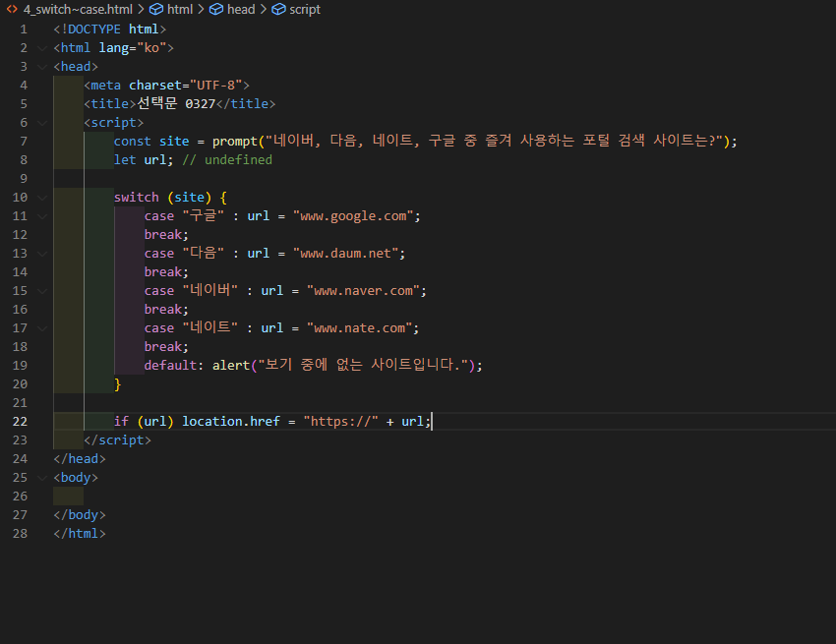Click the closing brace on line 20
Screen dimensions: 836x644
pyautogui.click(x=117, y=383)
